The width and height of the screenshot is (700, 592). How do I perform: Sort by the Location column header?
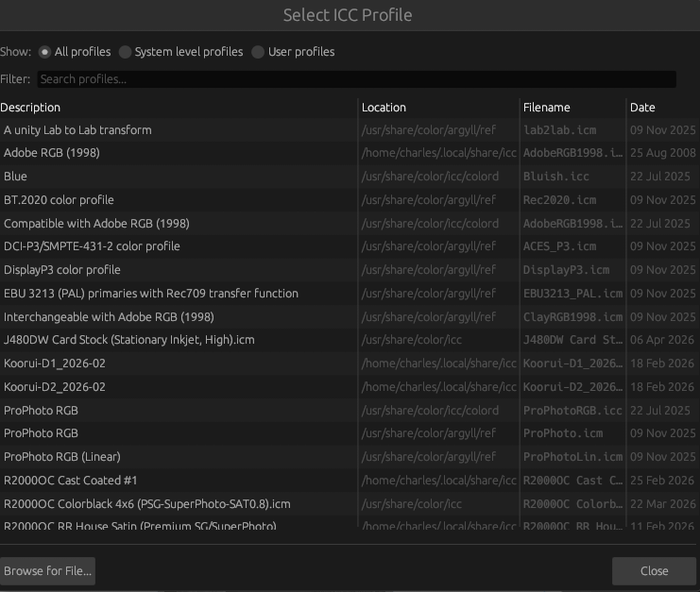tap(384, 108)
